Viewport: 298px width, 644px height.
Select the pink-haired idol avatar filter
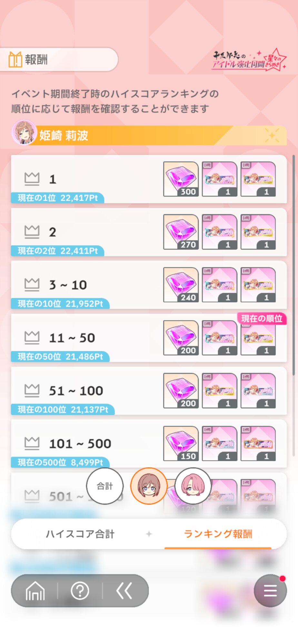[x=193, y=486]
